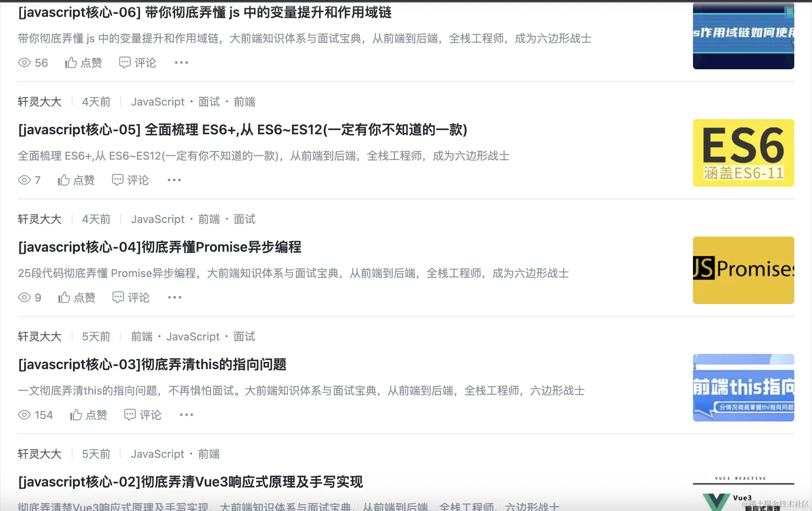Comment on the ES6~ES12 article

[x=130, y=180]
